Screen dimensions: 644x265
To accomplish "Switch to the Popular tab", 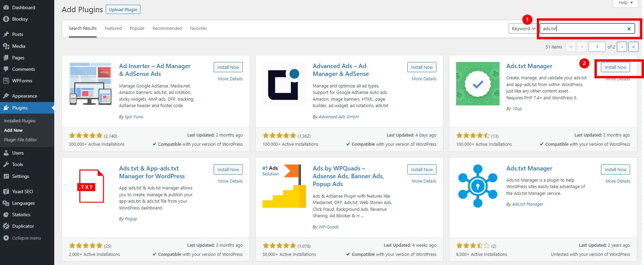I will point(137,28).
